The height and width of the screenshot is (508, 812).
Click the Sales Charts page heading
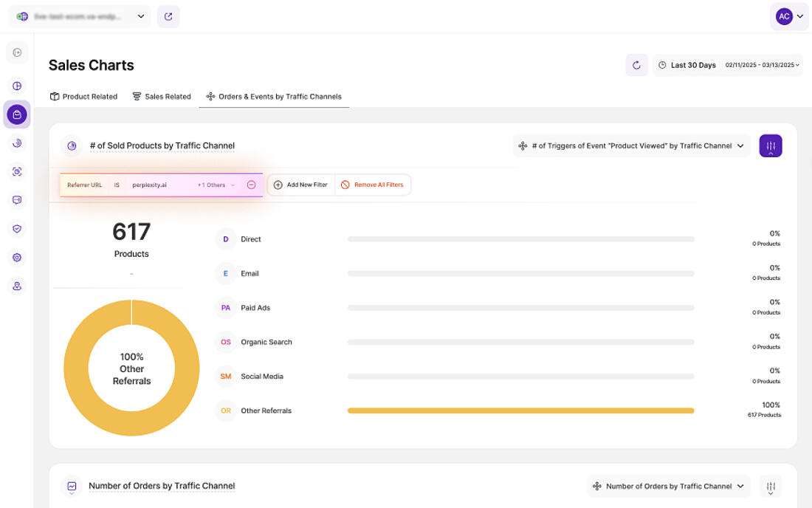tap(91, 65)
